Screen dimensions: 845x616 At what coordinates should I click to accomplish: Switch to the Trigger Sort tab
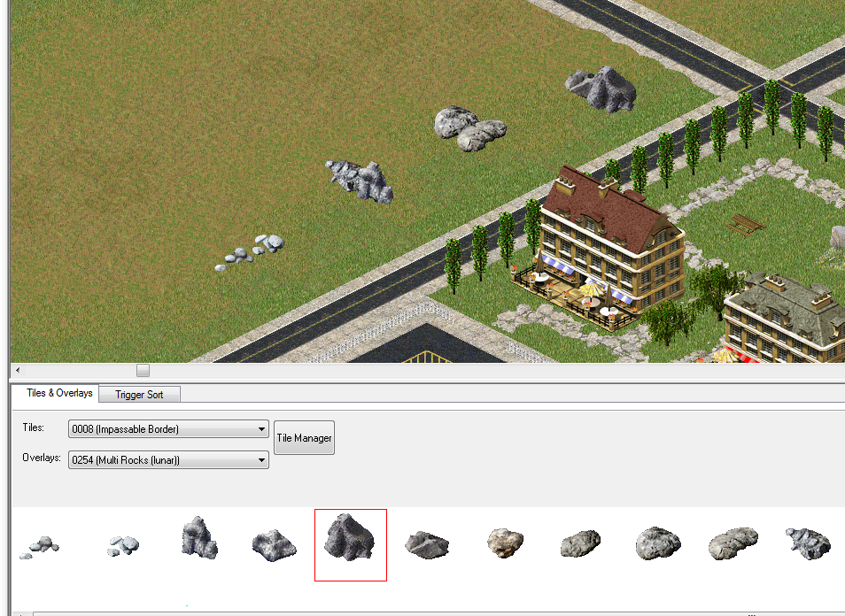click(x=139, y=395)
